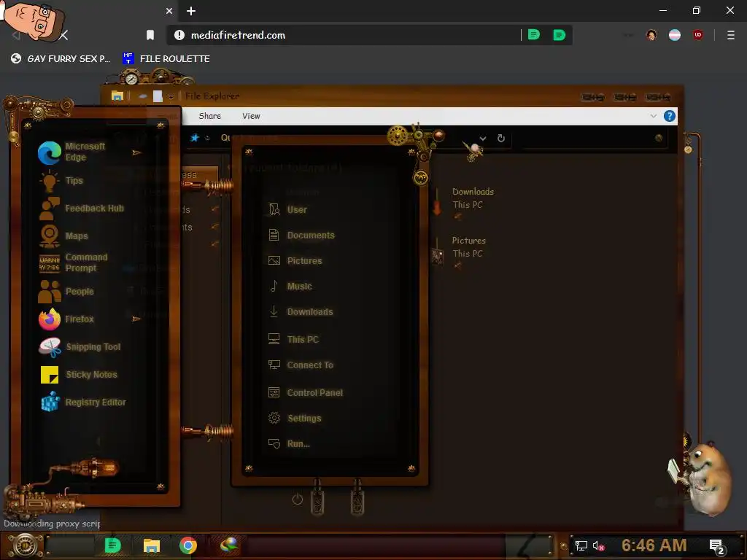
Task: Click the 6:46 AM clock
Action: click(x=654, y=545)
